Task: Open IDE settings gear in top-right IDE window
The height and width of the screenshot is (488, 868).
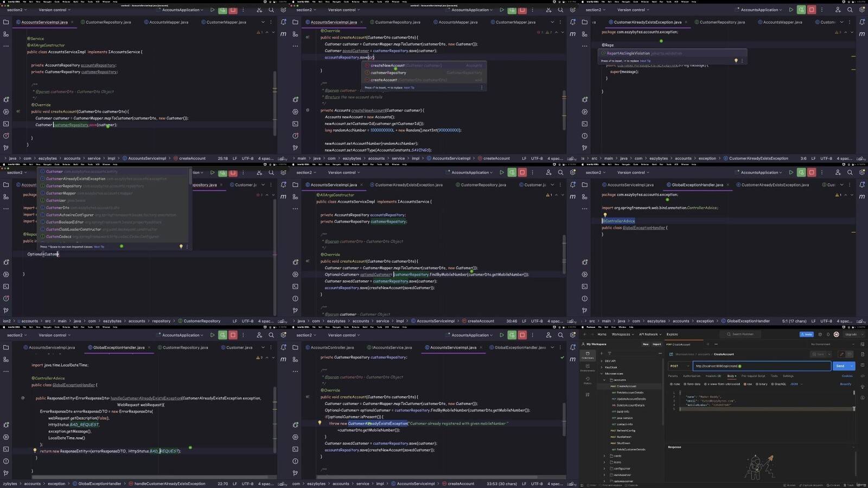Action: pyautogui.click(x=862, y=10)
